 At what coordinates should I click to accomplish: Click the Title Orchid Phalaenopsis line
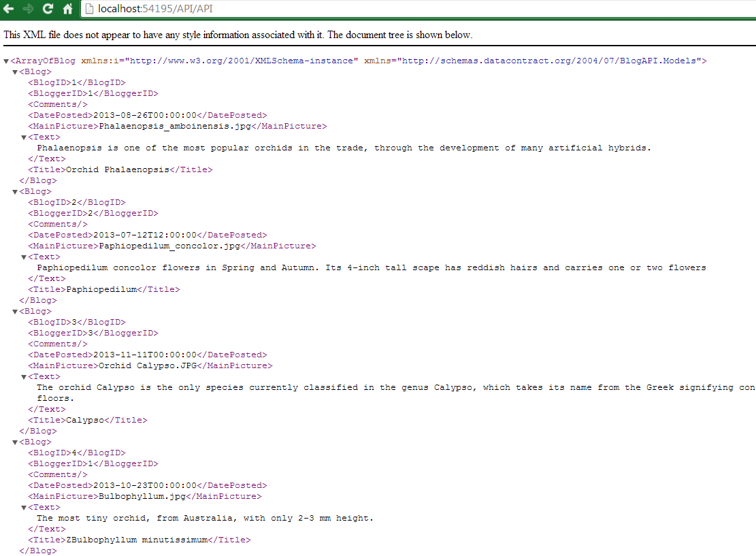point(120,169)
